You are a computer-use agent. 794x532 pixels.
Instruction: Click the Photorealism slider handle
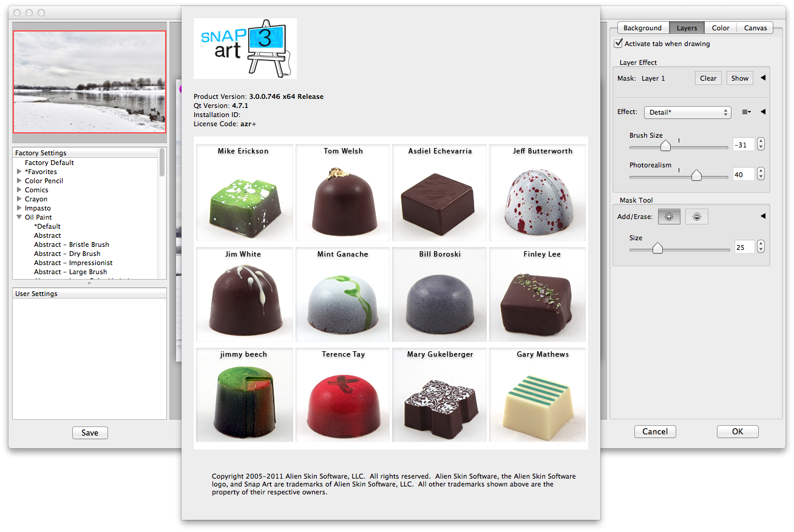tap(696, 175)
